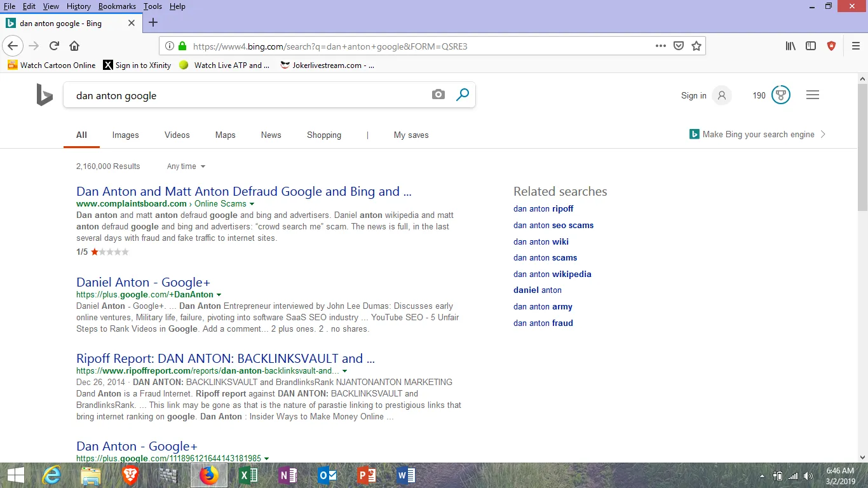Viewport: 868px width, 488px height.
Task: Open the History menu
Action: coord(79,6)
